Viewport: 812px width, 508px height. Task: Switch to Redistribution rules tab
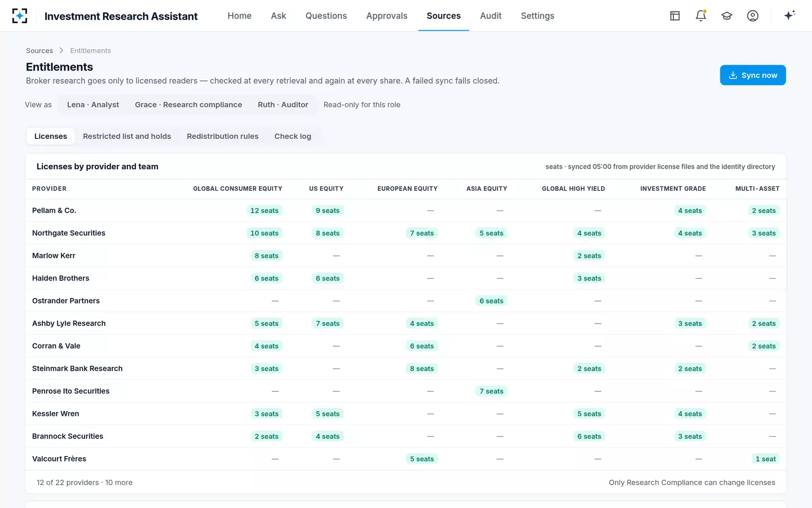223,137
